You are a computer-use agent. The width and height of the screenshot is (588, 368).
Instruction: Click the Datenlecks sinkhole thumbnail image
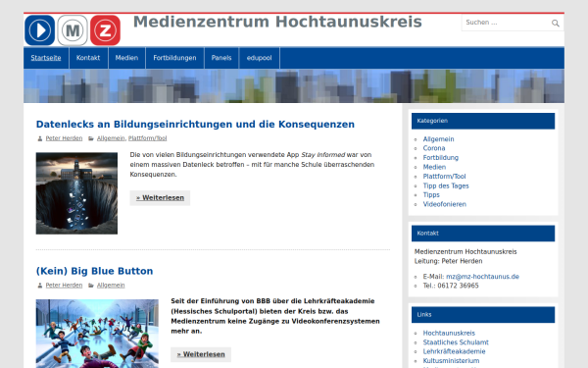pos(76,193)
